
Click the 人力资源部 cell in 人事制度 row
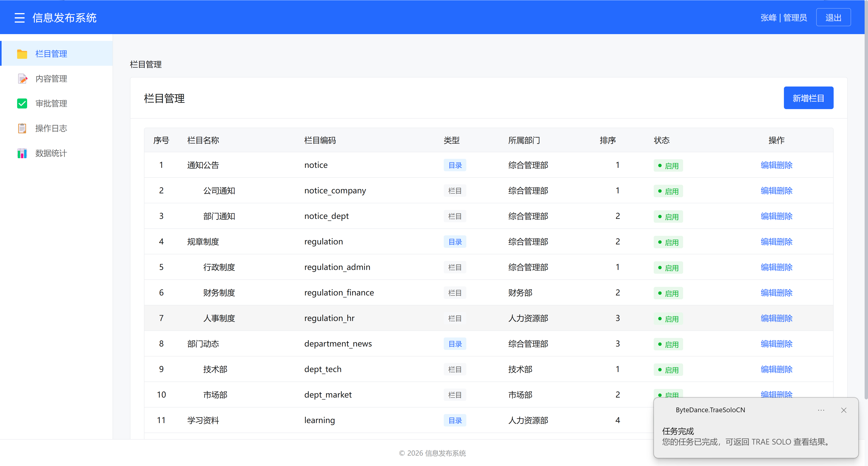pos(528,318)
